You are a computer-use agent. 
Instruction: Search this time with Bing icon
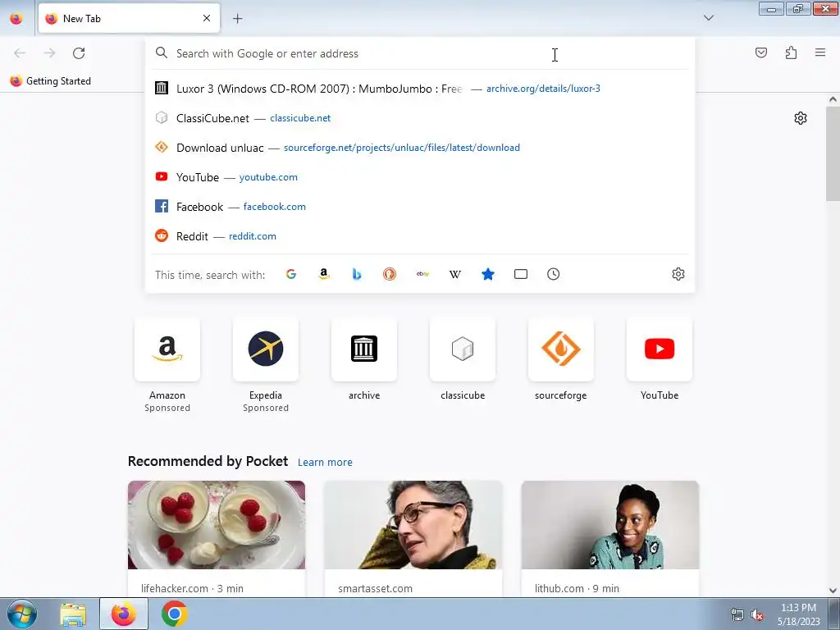pyautogui.click(x=357, y=274)
